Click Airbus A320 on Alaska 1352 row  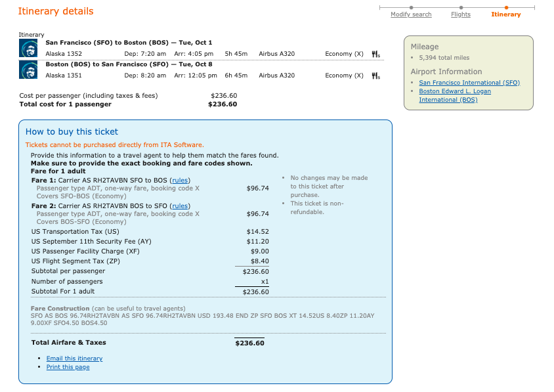(277, 54)
